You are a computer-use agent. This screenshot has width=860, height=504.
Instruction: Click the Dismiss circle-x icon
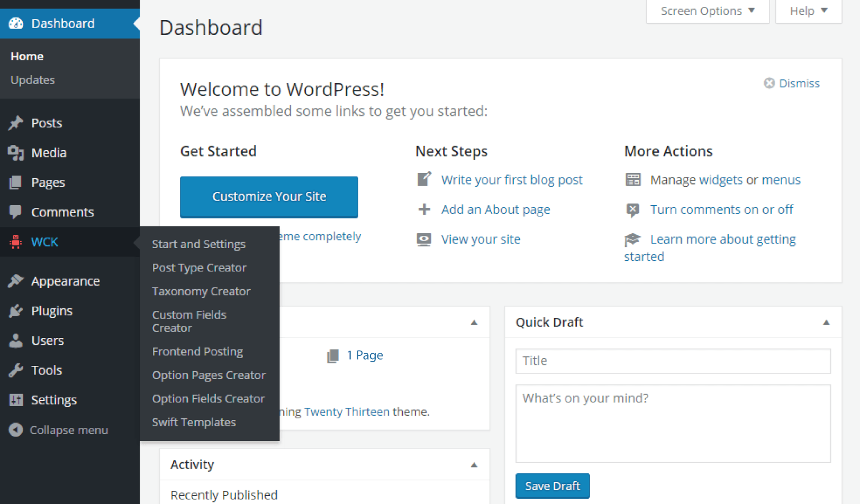coord(770,83)
